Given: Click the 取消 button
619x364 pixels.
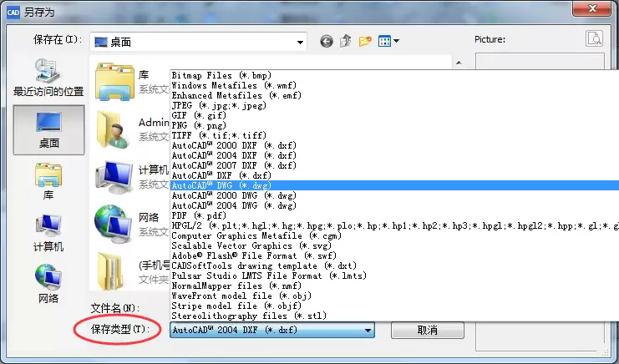Looking at the screenshot, I should (428, 330).
